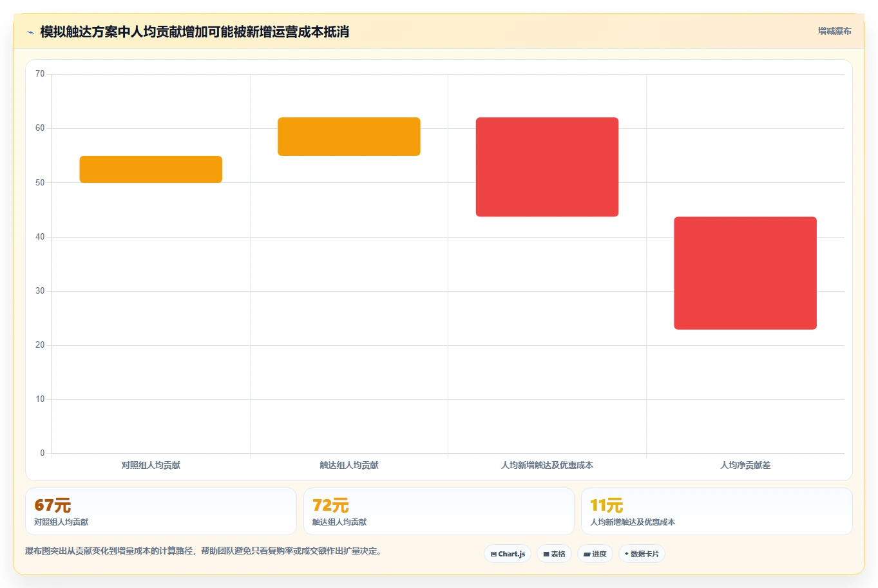The height and width of the screenshot is (588, 878).
Task: Click the 人均新增触达及优惠成本 caption under 11元
Action: [x=633, y=522]
